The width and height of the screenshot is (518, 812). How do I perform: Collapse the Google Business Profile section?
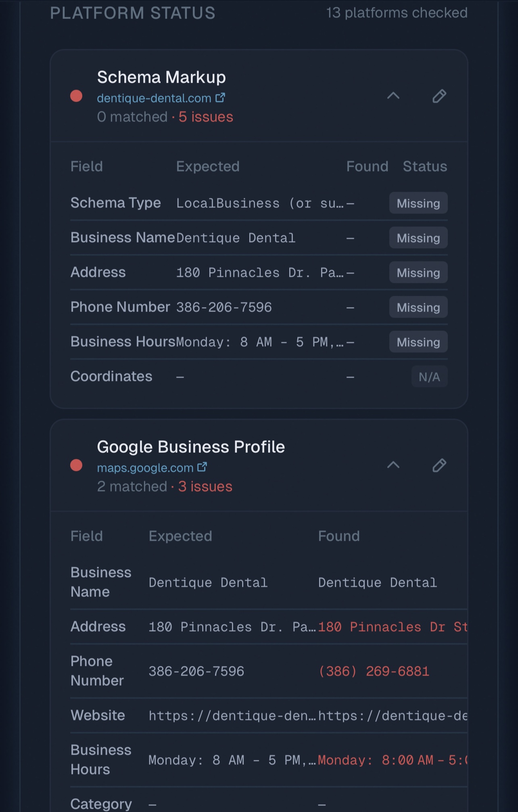[x=393, y=465]
